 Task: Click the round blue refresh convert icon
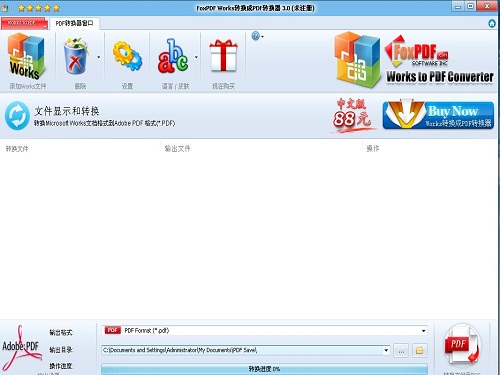click(17, 116)
